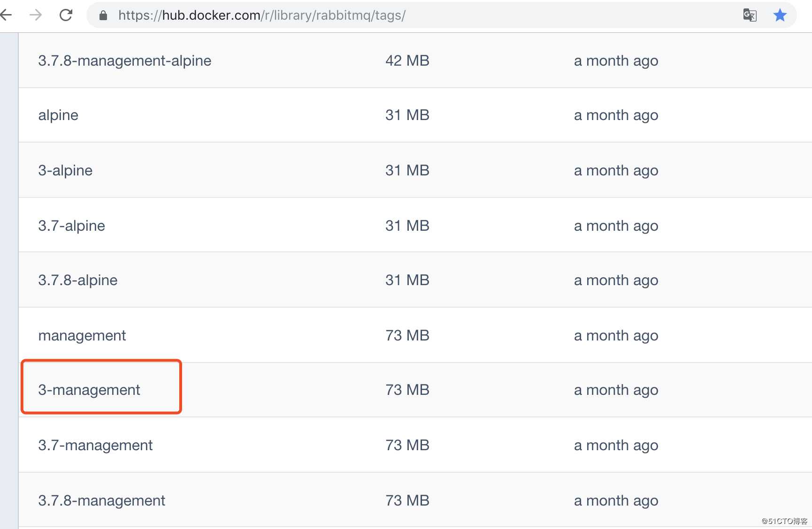
Task: Click the 31 MB size in 3.7-alpine row
Action: (x=407, y=226)
